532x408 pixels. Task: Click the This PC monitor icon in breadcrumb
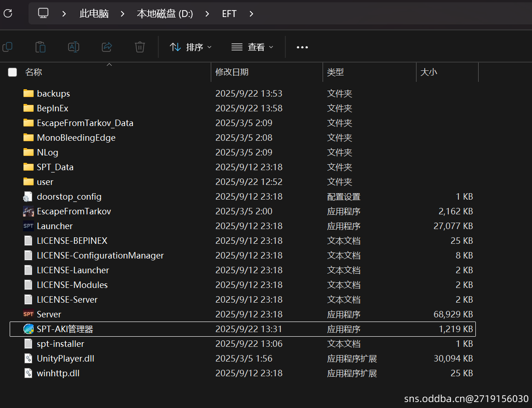tap(43, 13)
